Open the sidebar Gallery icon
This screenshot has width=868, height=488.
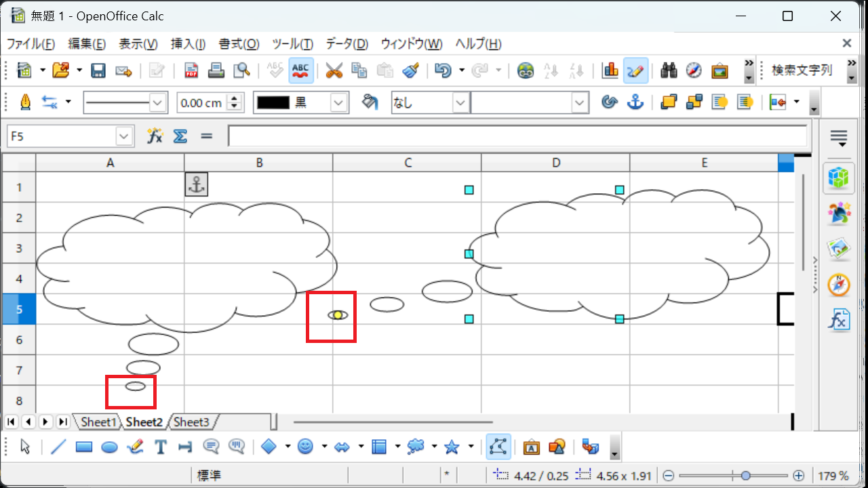[839, 249]
